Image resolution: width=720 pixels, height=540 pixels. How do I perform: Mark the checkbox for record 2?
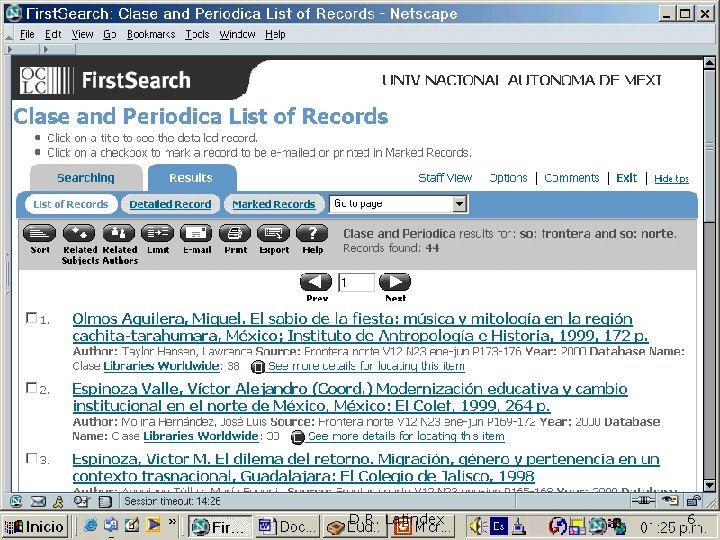point(32,388)
